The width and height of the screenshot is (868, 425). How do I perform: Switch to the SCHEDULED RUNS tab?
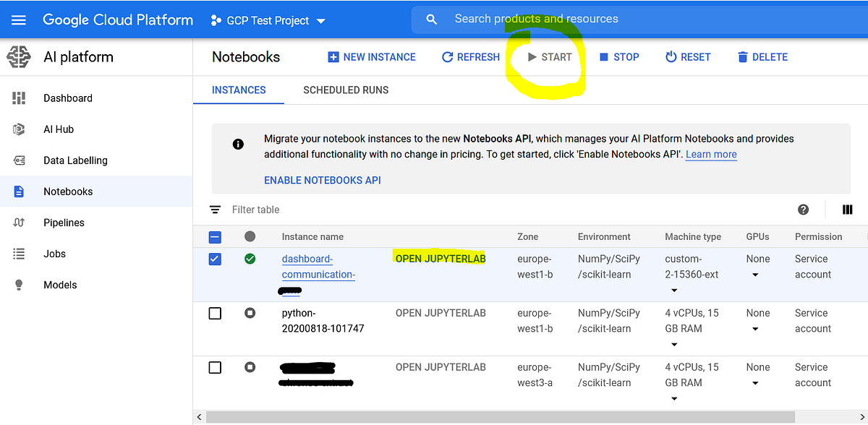(346, 90)
